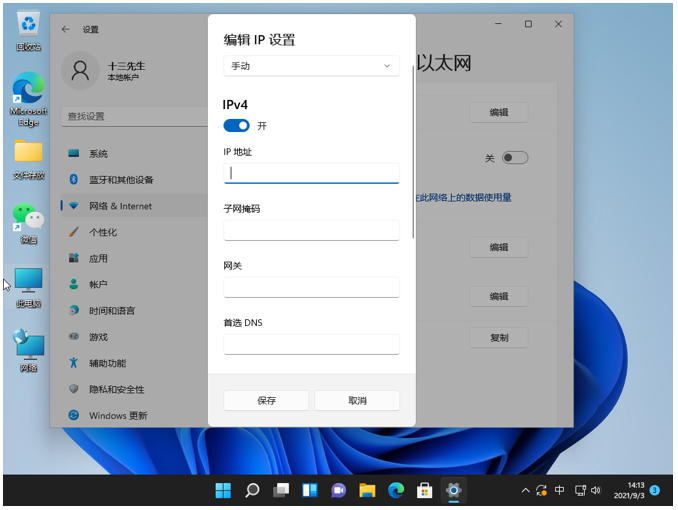Image resolution: width=678 pixels, height=510 pixels.
Task: Open the Bluetooth and other devices section
Action: coord(120,180)
